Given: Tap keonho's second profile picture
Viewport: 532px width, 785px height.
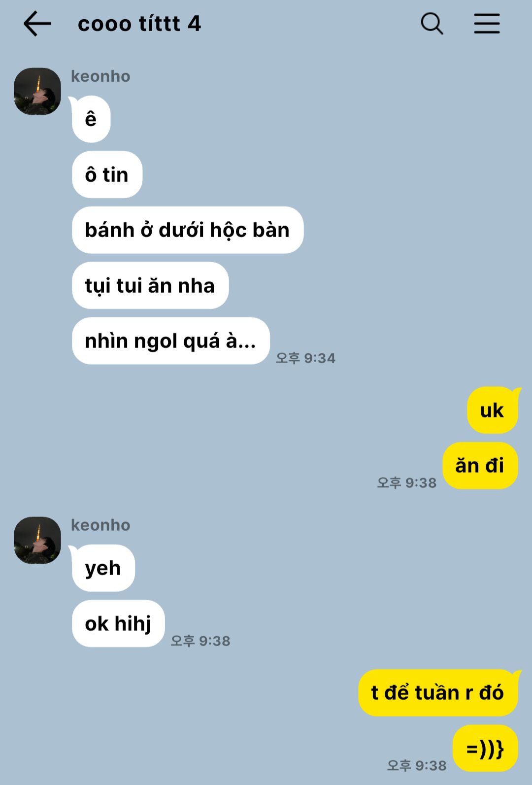Looking at the screenshot, I should click(37, 540).
